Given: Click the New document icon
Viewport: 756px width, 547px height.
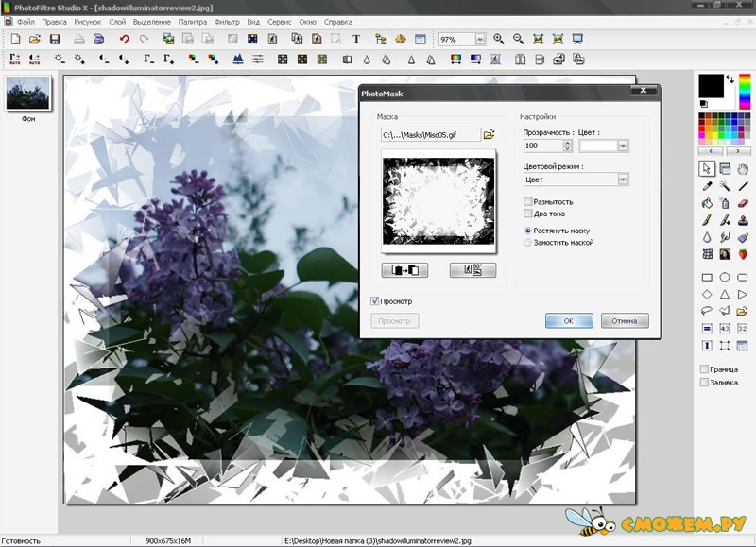Looking at the screenshot, I should (x=15, y=39).
